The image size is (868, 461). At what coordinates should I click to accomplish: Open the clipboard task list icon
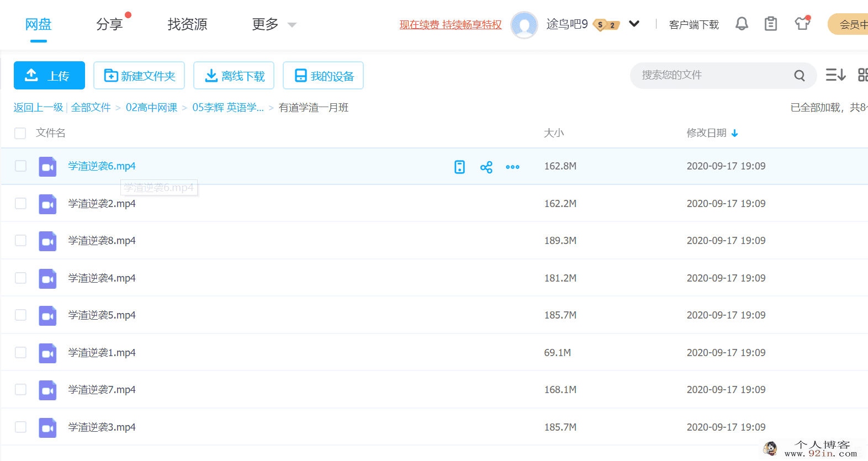point(771,24)
